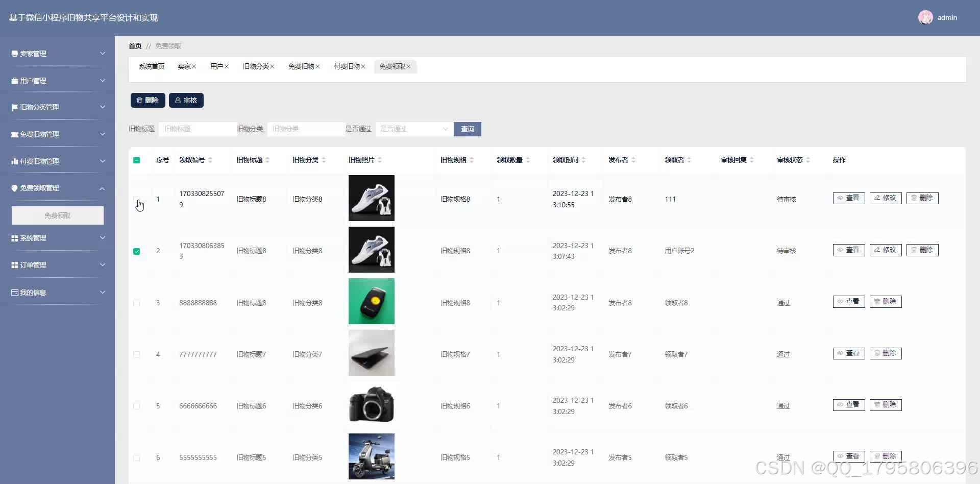980x484 pixels.
Task: Check the row 4 checkbox for 7777777777
Action: coord(136,354)
